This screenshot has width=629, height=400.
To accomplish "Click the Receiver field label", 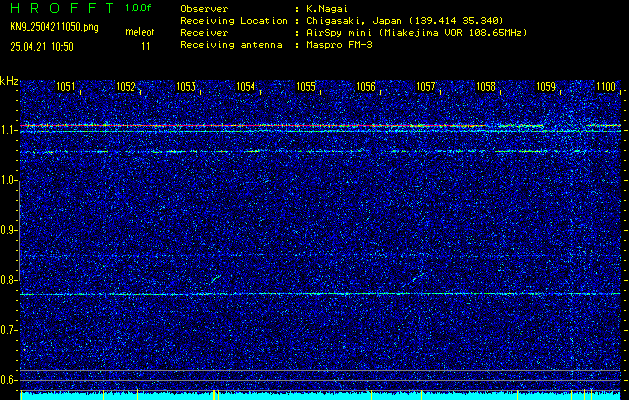I will pyautogui.click(x=204, y=32).
